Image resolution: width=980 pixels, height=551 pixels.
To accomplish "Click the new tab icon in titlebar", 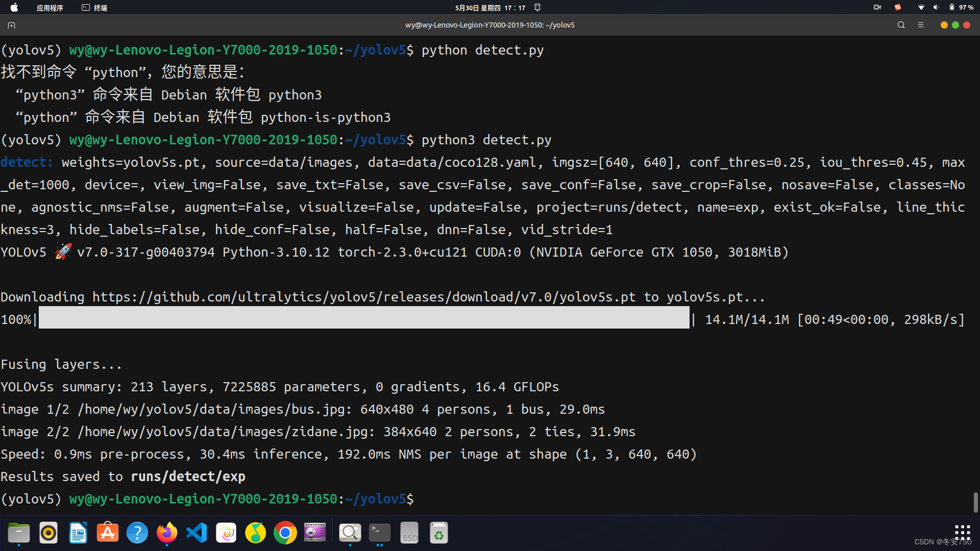I will coord(11,25).
